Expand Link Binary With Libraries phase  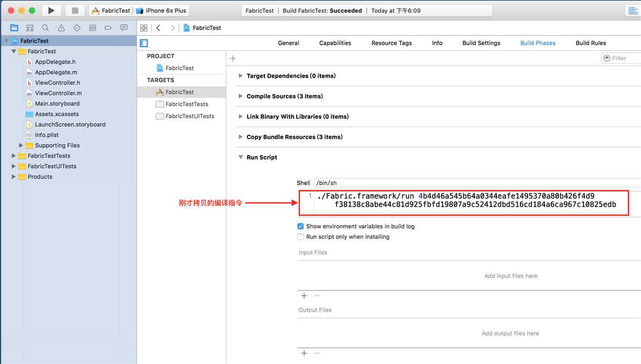[241, 116]
